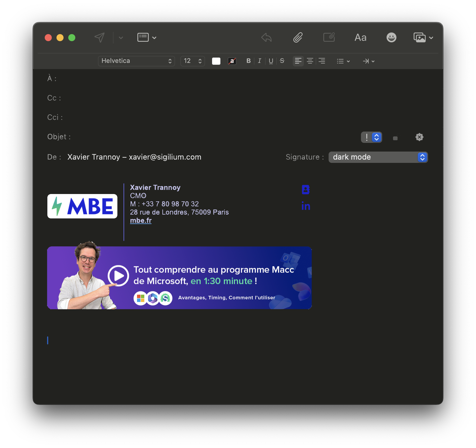Click the address 28 rue de Londres
This screenshot has width=476, height=448.
[x=179, y=212]
